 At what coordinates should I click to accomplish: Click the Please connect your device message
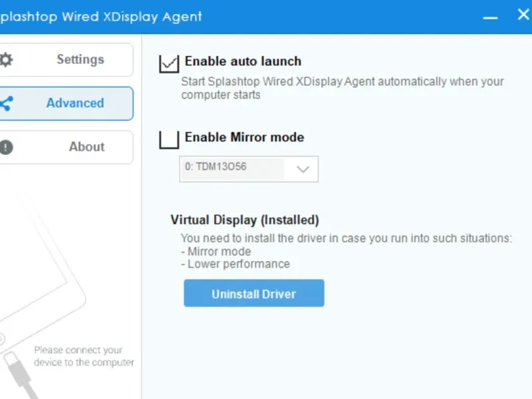84,356
